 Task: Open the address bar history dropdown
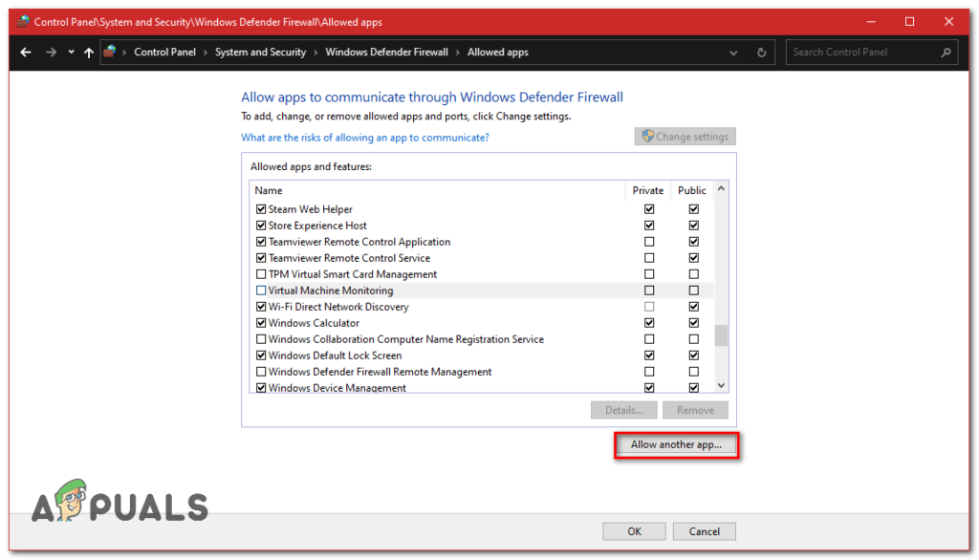coord(733,53)
